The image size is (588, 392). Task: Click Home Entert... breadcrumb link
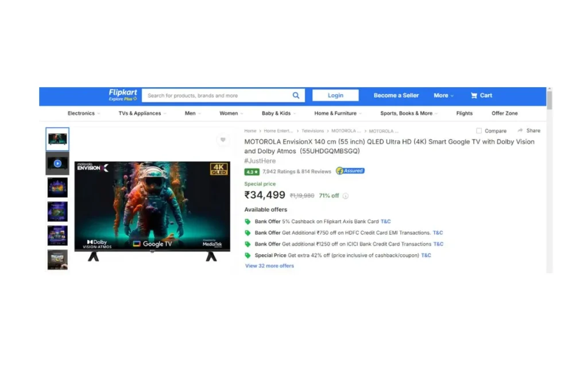pyautogui.click(x=278, y=131)
